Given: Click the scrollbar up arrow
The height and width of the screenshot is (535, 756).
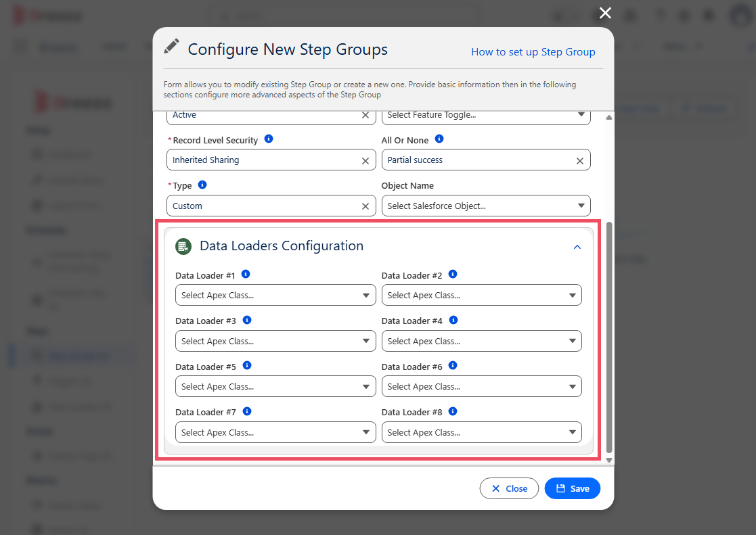Looking at the screenshot, I should pos(609,117).
